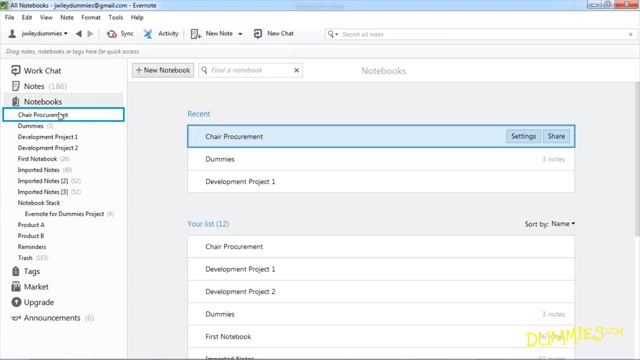Screen dimensions: 640x360
Task: Open Development Project 1 in Recent list
Action: pyautogui.click(x=381, y=182)
